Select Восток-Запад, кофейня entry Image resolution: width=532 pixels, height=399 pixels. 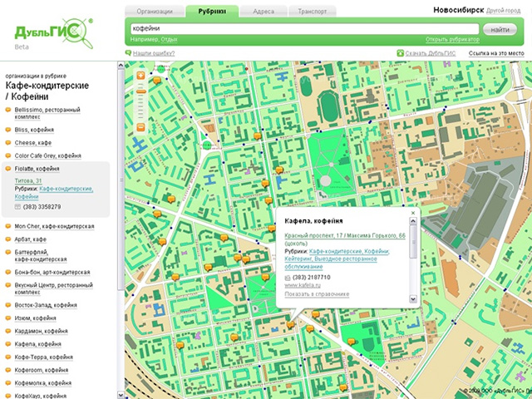pyautogui.click(x=46, y=305)
